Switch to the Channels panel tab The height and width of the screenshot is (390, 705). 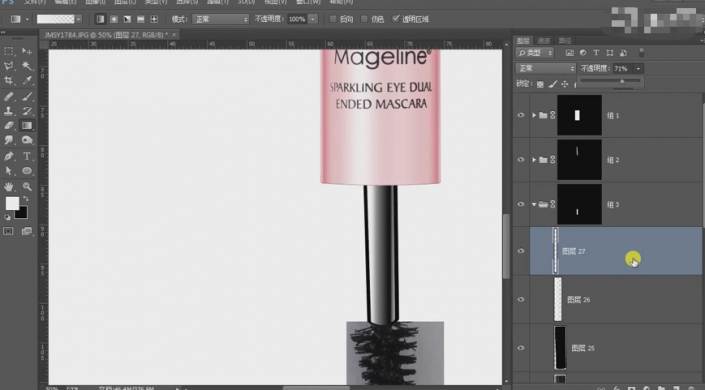[x=544, y=41]
